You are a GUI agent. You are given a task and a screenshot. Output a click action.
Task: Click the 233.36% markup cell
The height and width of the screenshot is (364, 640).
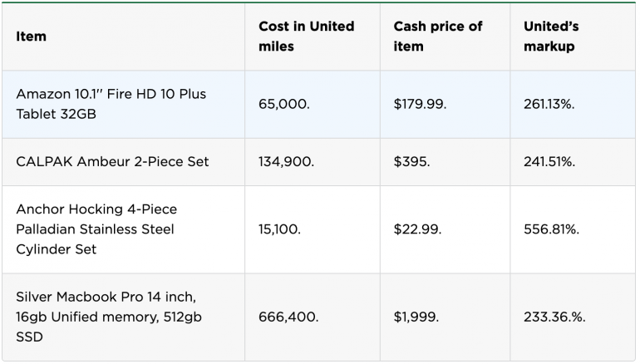(553, 317)
